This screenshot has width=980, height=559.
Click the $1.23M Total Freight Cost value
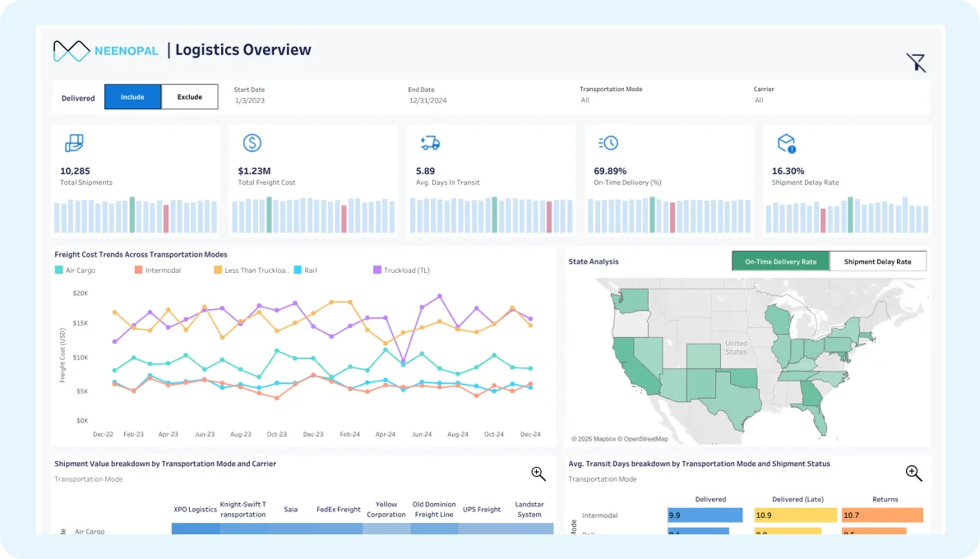[x=254, y=171]
